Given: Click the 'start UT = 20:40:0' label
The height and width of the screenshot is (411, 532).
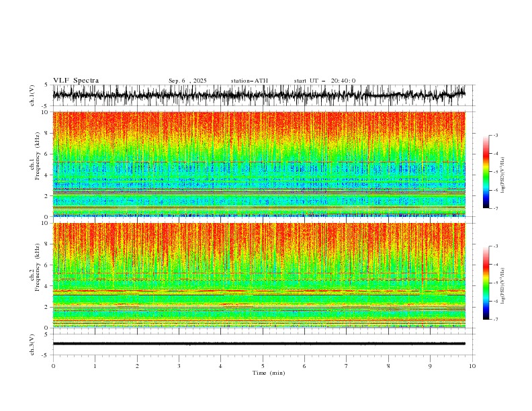Looking at the screenshot, I should 324,81.
